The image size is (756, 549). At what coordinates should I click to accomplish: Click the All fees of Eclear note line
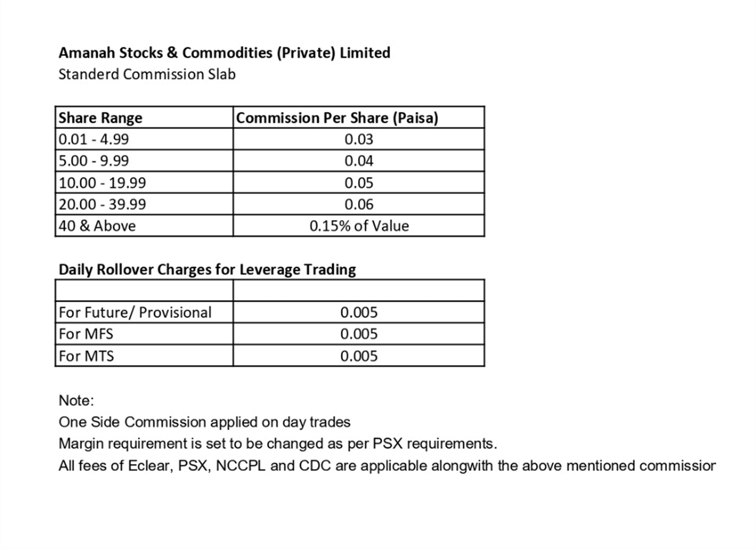[387, 466]
